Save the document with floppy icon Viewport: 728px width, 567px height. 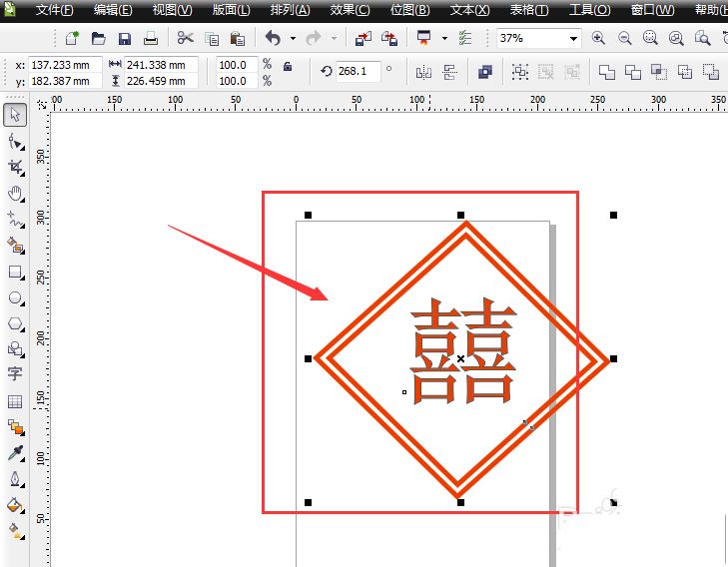[x=125, y=38]
